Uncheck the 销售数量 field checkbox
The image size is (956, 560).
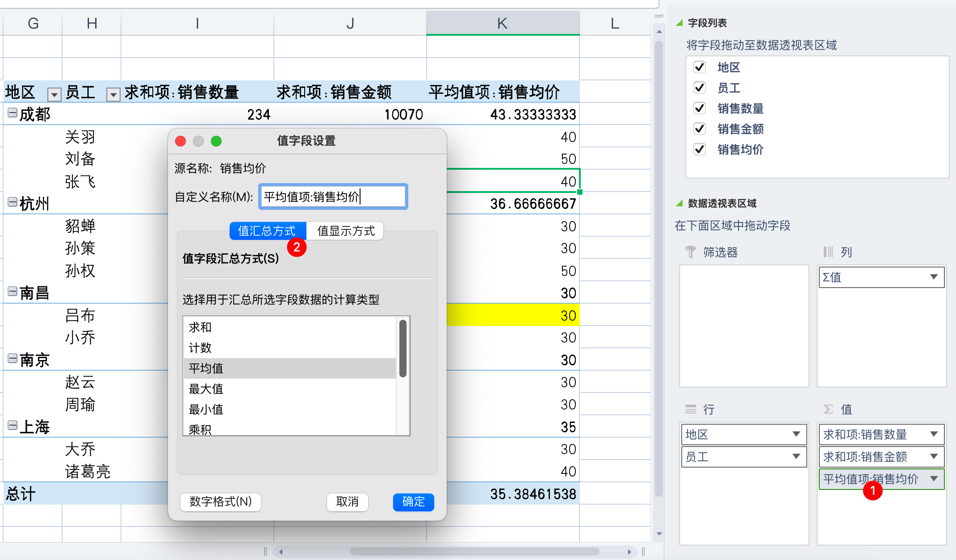point(700,109)
